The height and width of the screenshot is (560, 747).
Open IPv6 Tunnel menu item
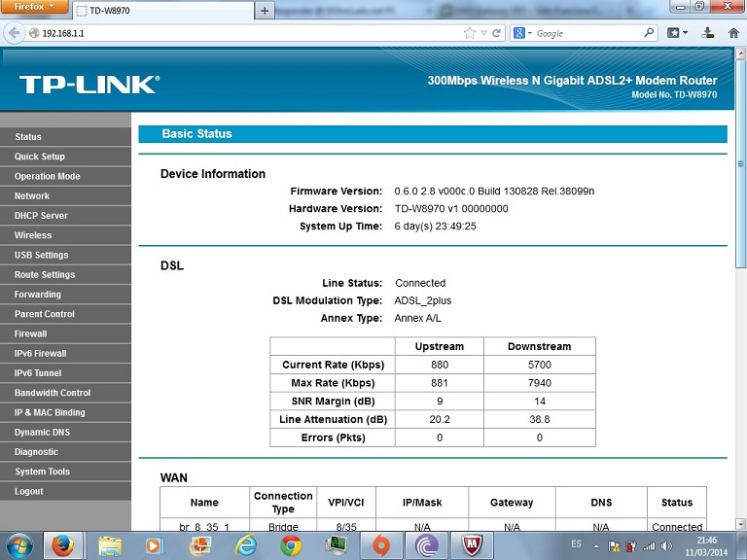[65, 373]
